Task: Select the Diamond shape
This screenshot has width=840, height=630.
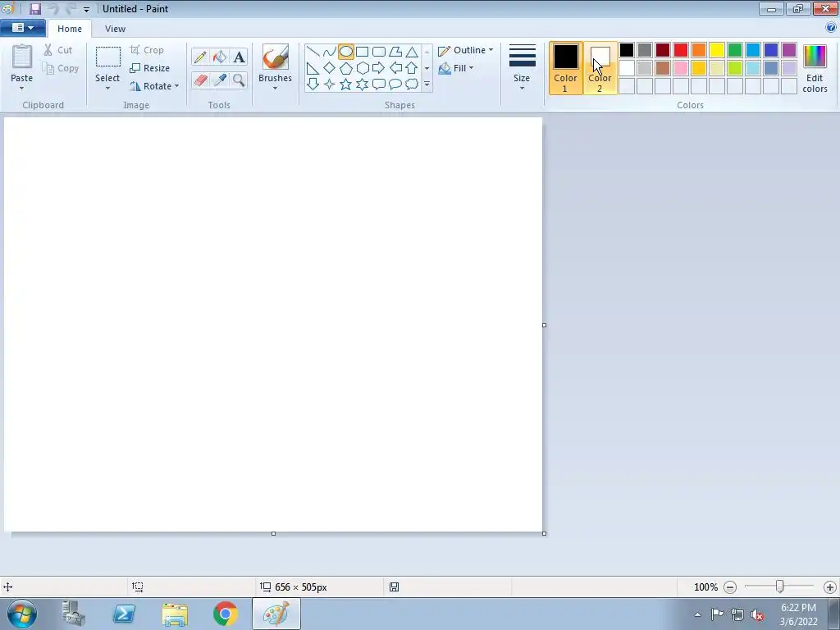Action: click(x=330, y=68)
